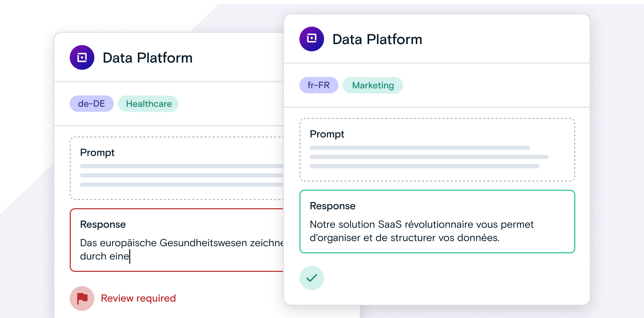This screenshot has width=644, height=318.
Task: Select the Healthcare category tag
Action: (x=148, y=104)
